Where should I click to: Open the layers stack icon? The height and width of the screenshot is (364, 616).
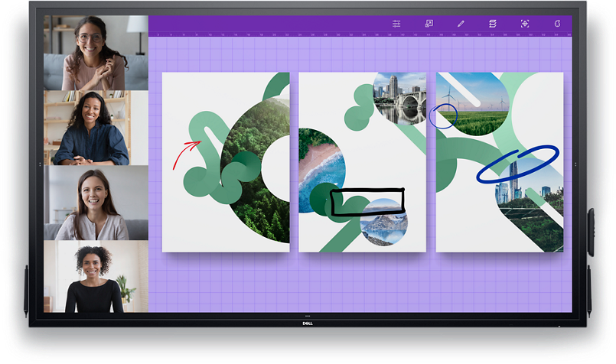(493, 24)
